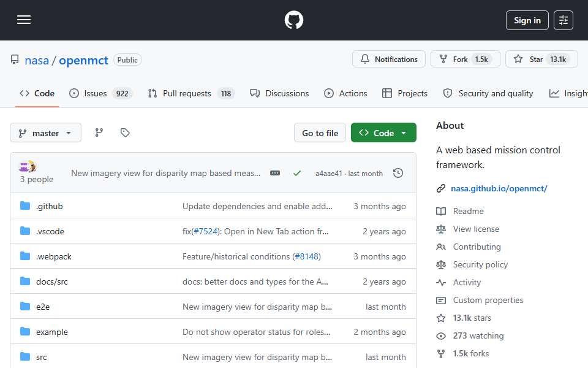The height and width of the screenshot is (368, 588).
Task: Open the 3 people contributors text
Action: point(37,180)
